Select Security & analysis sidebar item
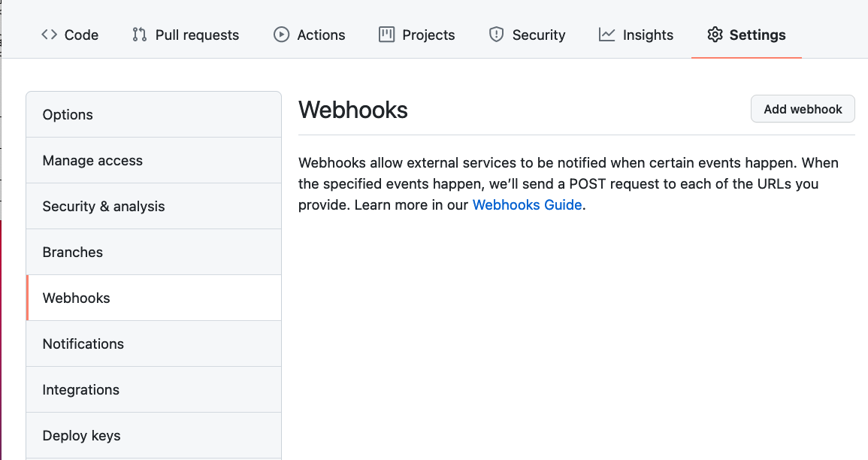This screenshot has width=868, height=460. (x=154, y=207)
